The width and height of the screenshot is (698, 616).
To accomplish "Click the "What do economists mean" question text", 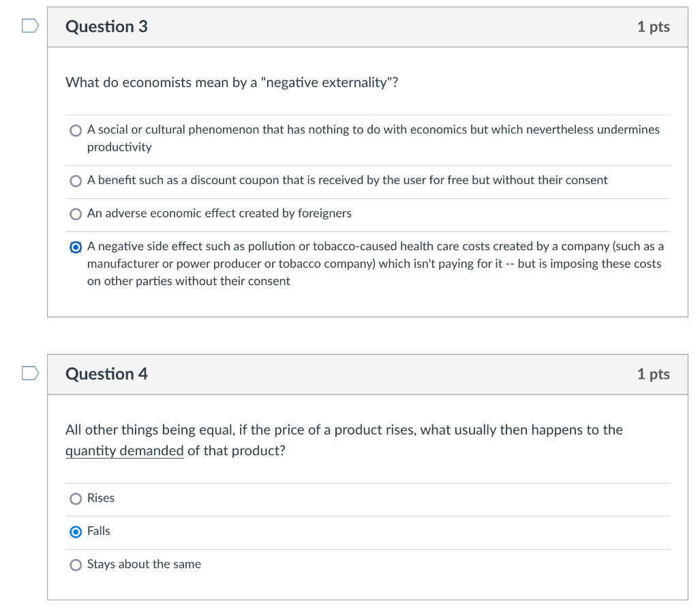I will click(x=232, y=83).
